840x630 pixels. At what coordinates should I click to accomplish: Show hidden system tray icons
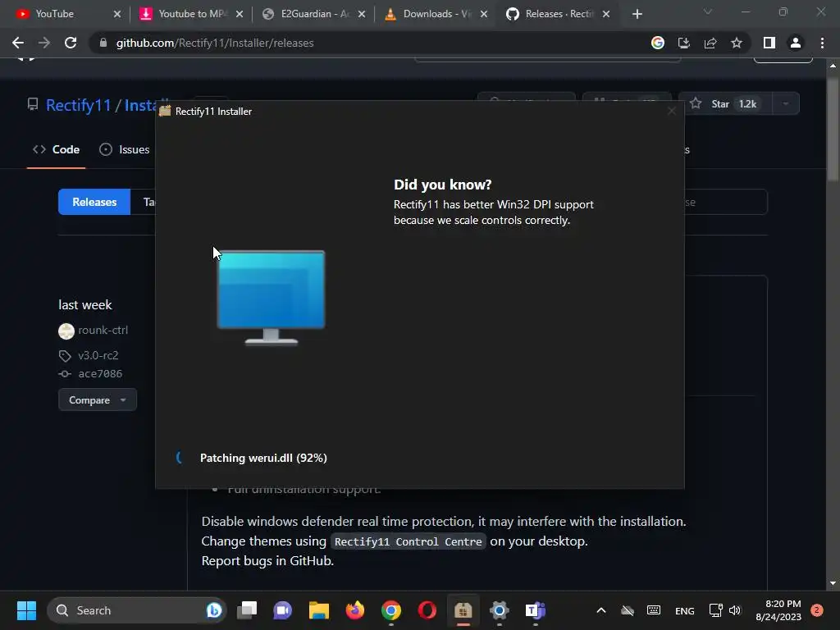point(601,610)
